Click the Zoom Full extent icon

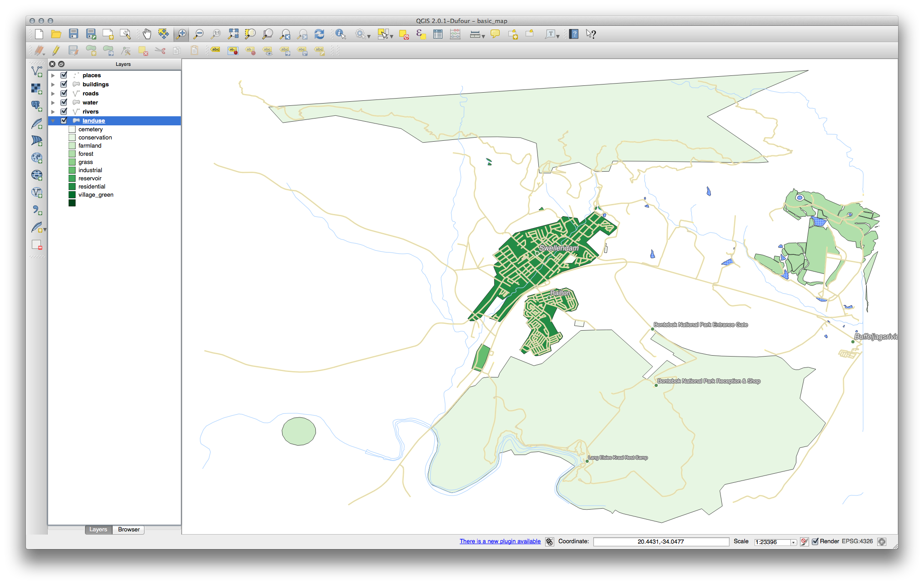pos(233,34)
